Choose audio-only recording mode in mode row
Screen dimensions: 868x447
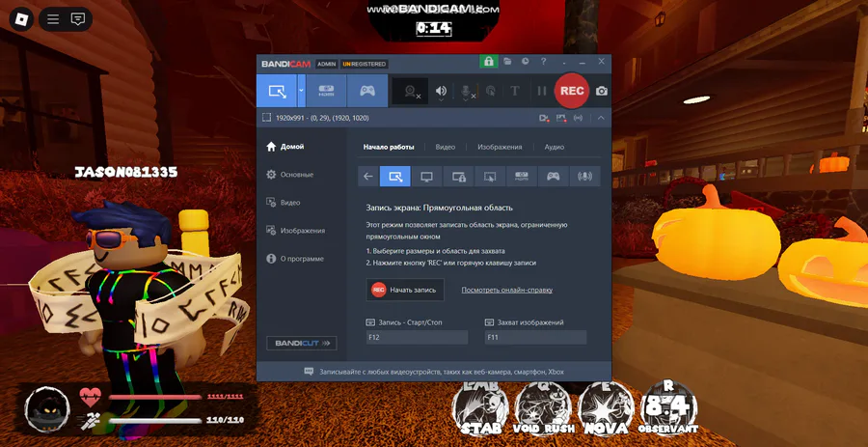pos(585,176)
